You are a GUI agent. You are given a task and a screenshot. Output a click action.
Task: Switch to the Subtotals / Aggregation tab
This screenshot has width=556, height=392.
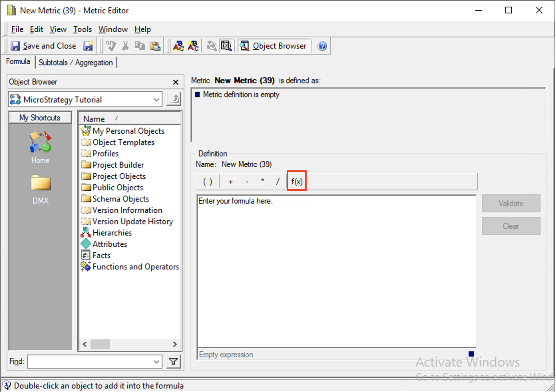point(76,62)
